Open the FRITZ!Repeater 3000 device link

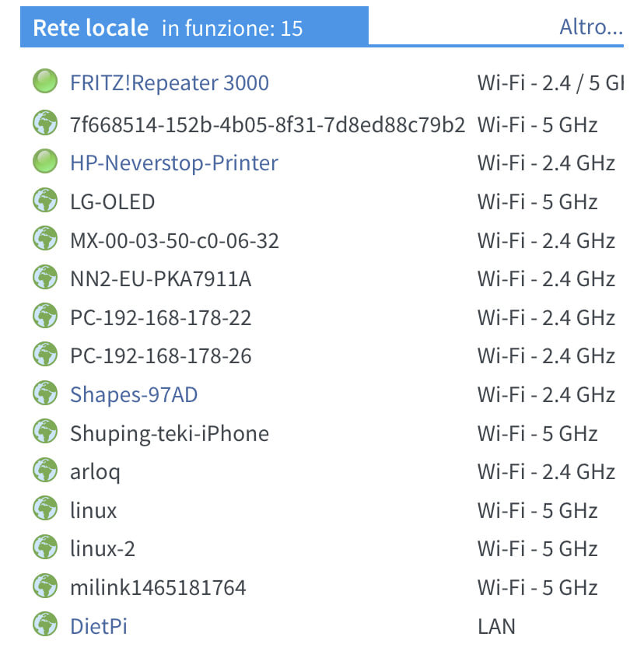(x=170, y=82)
